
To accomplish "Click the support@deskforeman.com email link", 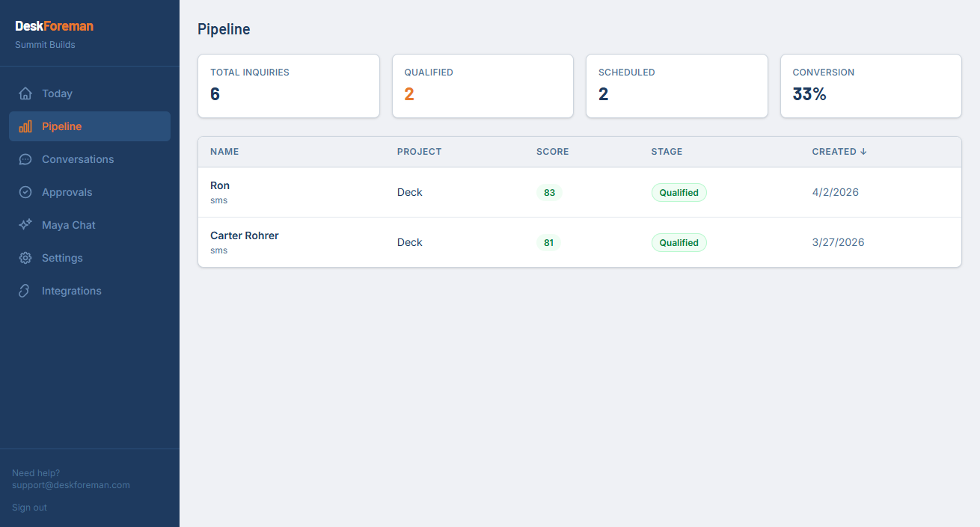I will coord(71,485).
